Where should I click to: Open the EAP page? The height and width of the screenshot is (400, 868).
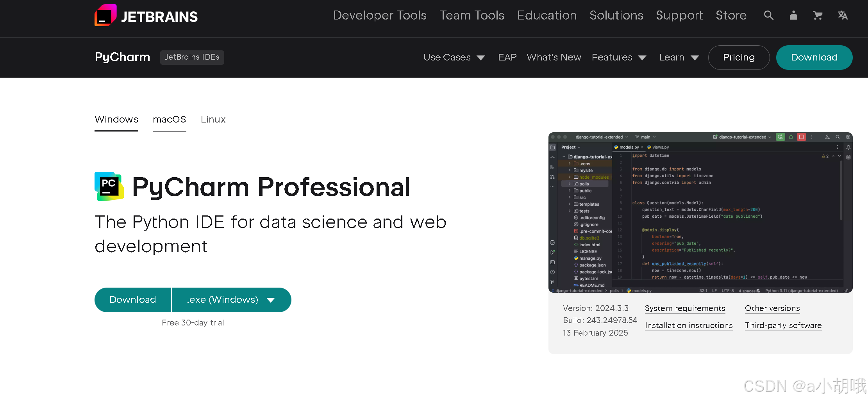click(507, 57)
